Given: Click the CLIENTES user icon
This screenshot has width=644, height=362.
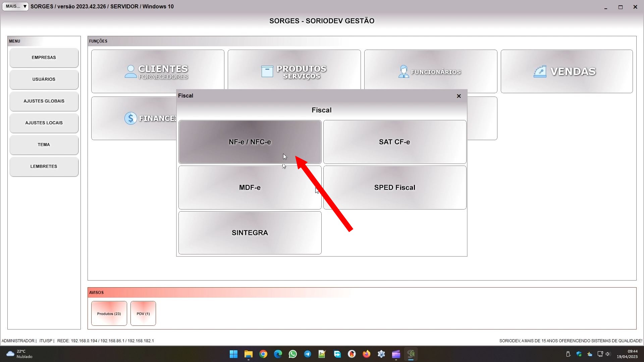Looking at the screenshot, I should point(130,71).
